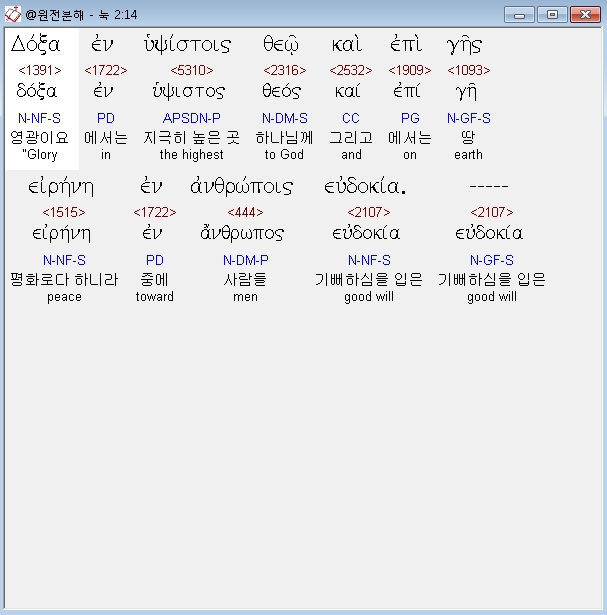Select the Greek word θεῷ

pos(281,44)
